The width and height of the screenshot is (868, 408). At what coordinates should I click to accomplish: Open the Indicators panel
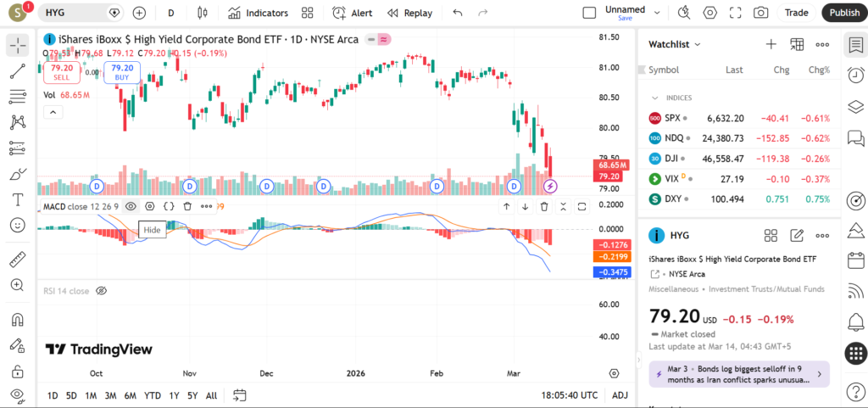(259, 13)
